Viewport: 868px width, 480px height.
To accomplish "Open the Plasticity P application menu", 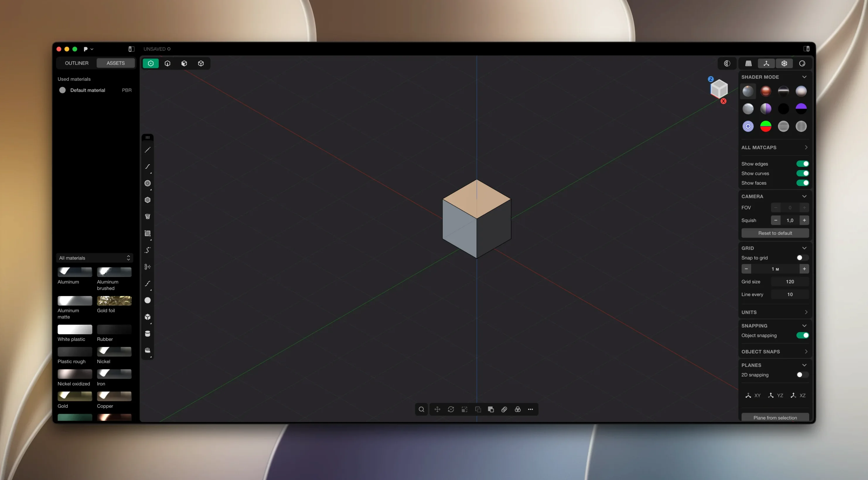I will [x=88, y=49].
